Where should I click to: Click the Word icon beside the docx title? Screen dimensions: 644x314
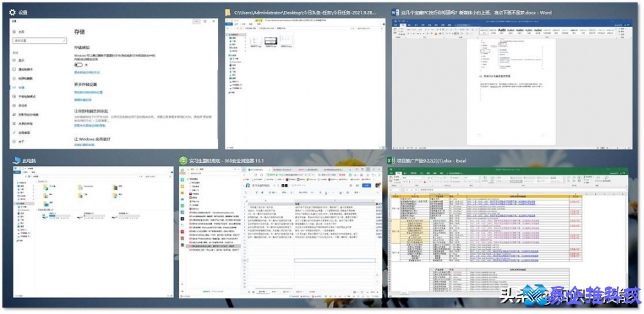pyautogui.click(x=395, y=12)
